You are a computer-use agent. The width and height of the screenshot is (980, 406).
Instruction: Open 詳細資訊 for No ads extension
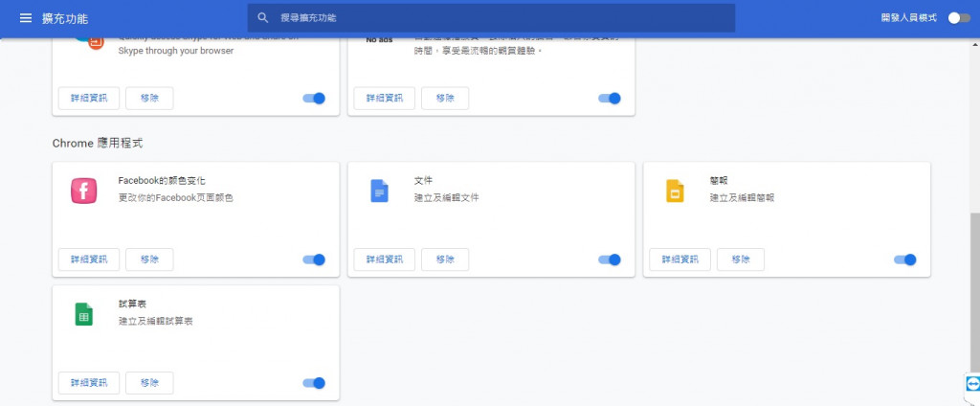pos(385,99)
